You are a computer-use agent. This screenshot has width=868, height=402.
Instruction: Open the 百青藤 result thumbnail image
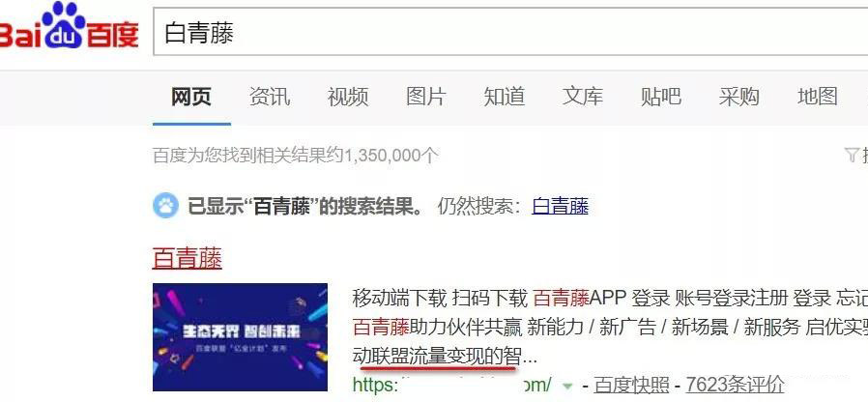coord(241,337)
